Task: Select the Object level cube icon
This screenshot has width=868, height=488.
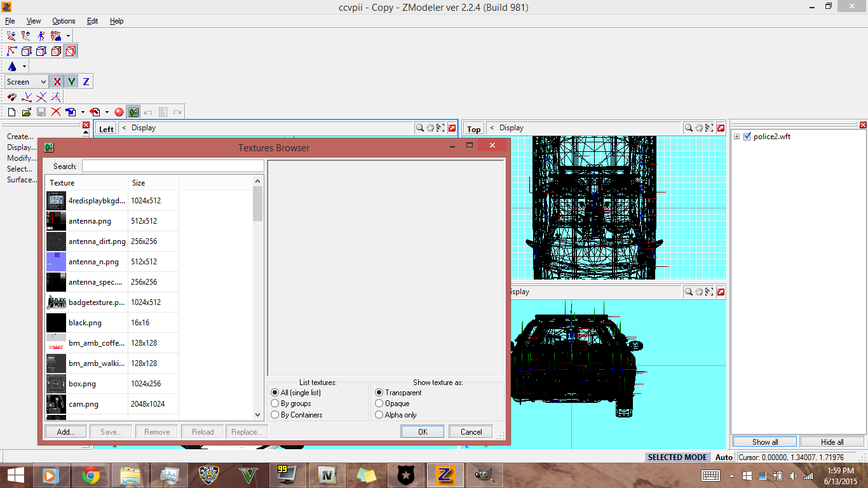Action: point(71,51)
